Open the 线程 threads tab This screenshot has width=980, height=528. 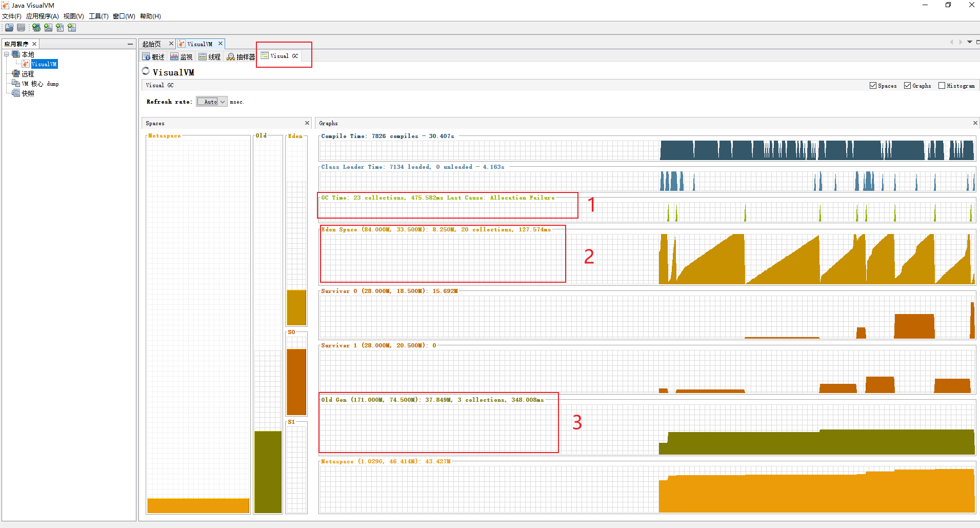[x=210, y=57]
